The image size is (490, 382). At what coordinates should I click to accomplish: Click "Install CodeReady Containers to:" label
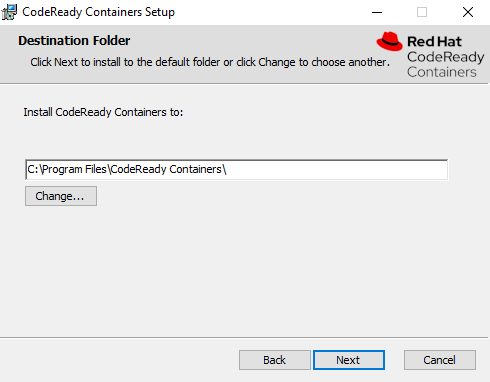click(103, 112)
